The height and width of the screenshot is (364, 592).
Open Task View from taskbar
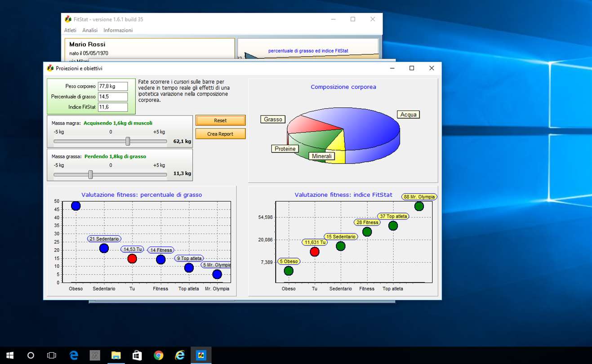[x=52, y=355]
